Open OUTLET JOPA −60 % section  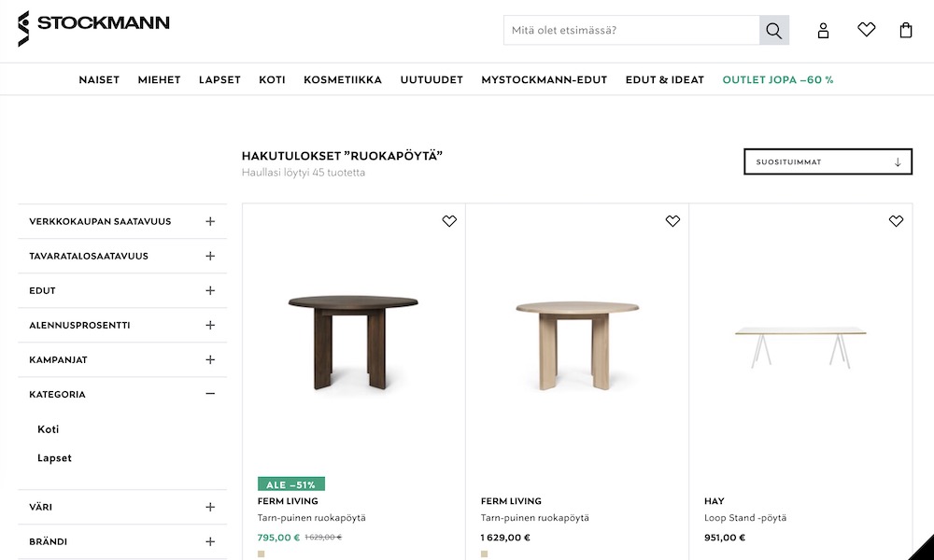[776, 79]
